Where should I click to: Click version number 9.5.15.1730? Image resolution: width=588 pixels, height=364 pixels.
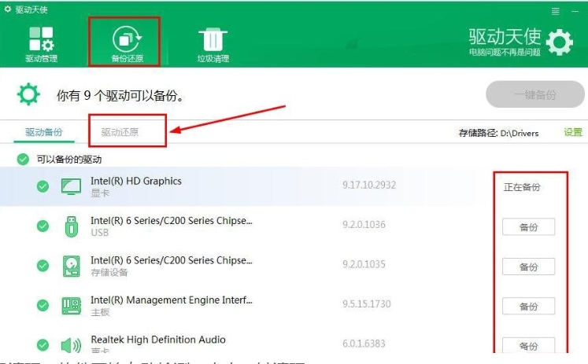click(366, 304)
